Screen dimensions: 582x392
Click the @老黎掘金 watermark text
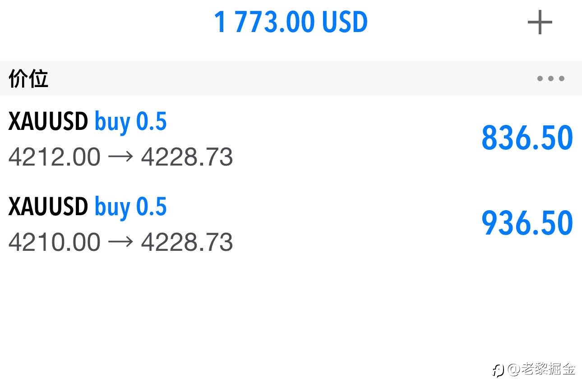(541, 369)
